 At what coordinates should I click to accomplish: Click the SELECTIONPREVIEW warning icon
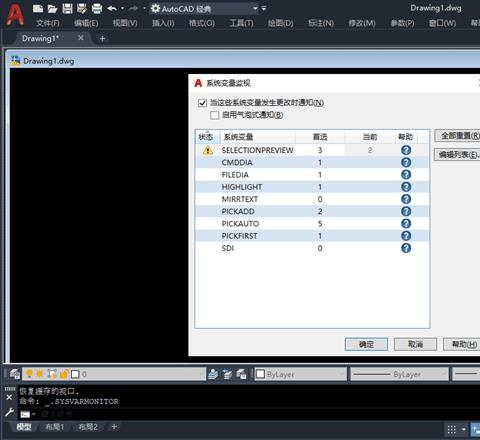(x=208, y=150)
